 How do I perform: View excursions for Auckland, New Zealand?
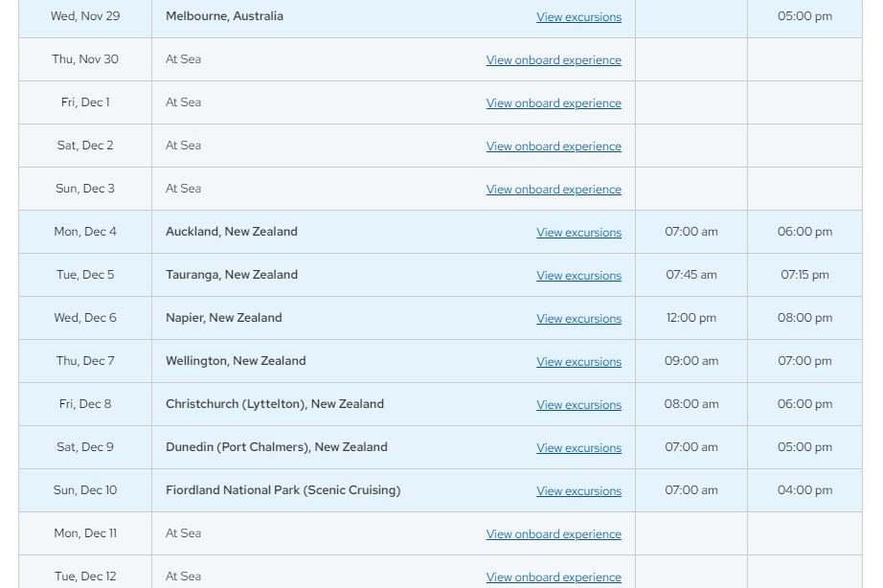pyautogui.click(x=578, y=233)
